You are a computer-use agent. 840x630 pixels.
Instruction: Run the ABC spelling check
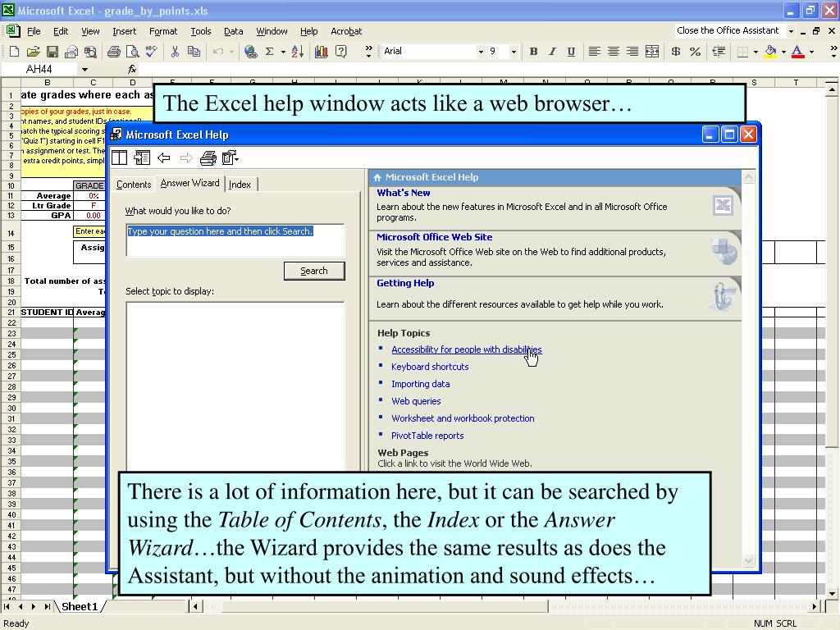[152, 52]
